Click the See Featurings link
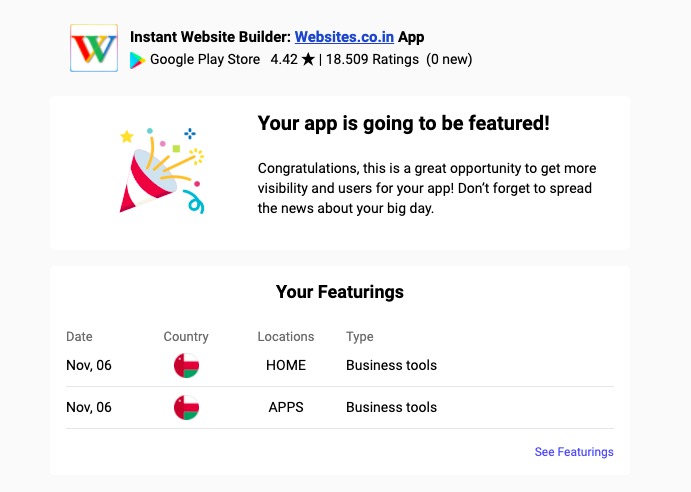The height and width of the screenshot is (492, 691). 574,452
